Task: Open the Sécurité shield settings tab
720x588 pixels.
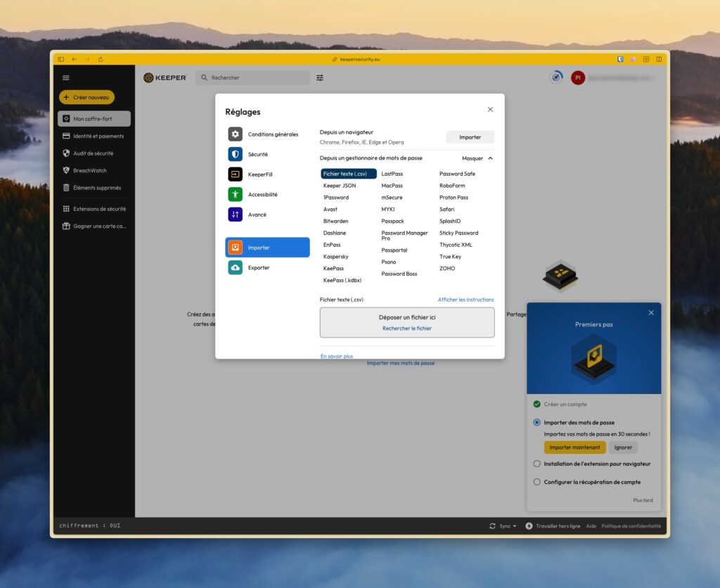Action: coord(268,154)
